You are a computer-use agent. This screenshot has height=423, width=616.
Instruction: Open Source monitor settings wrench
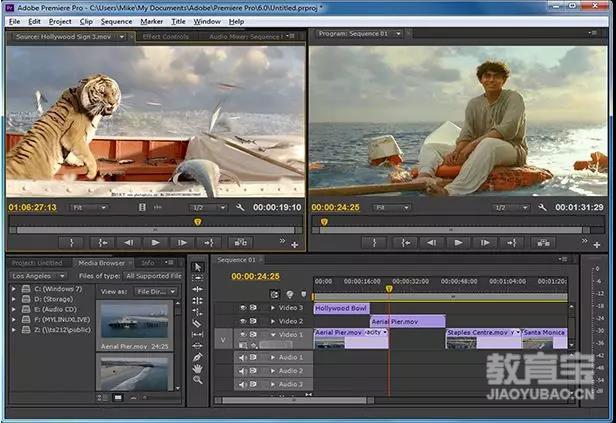tap(240, 207)
